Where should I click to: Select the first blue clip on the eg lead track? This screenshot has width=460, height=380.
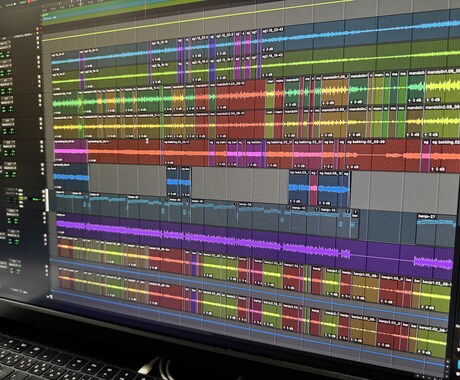71,177
